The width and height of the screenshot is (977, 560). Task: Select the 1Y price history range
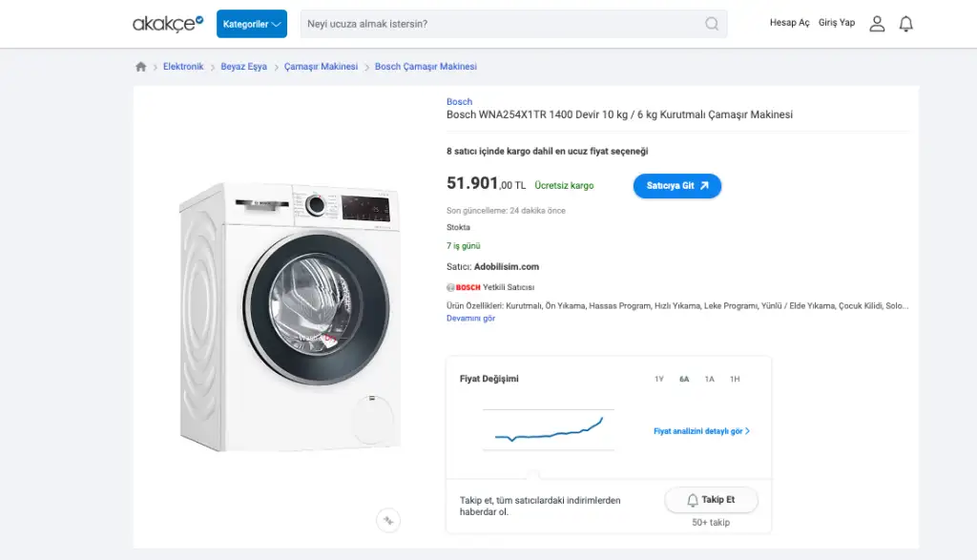point(659,379)
